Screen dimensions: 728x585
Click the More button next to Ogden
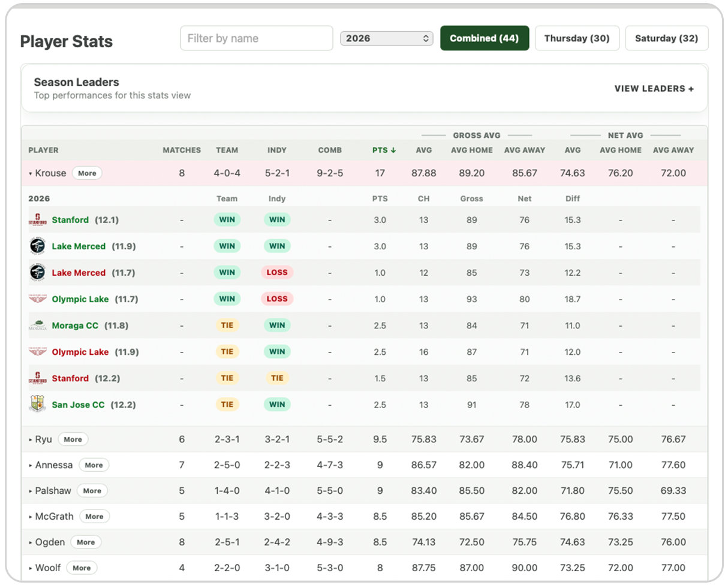[x=86, y=542]
